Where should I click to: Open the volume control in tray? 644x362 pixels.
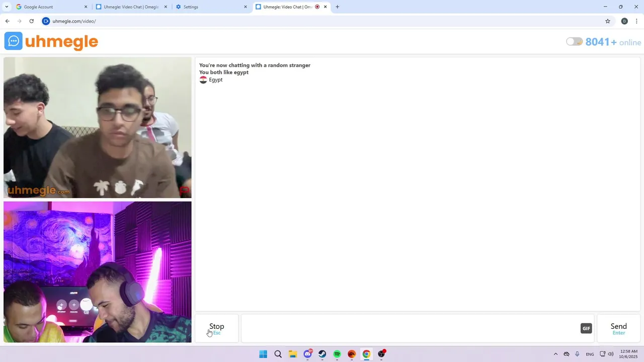tap(611, 354)
